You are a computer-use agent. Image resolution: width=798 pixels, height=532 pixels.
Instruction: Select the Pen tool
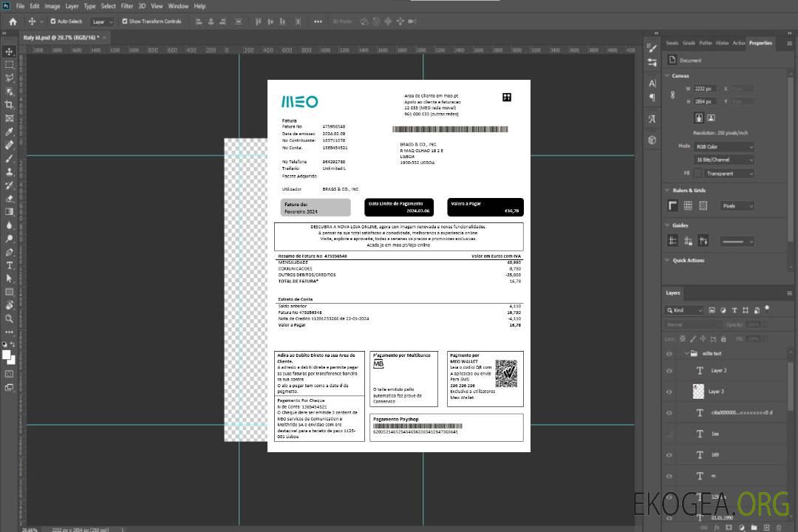pyautogui.click(x=9, y=252)
